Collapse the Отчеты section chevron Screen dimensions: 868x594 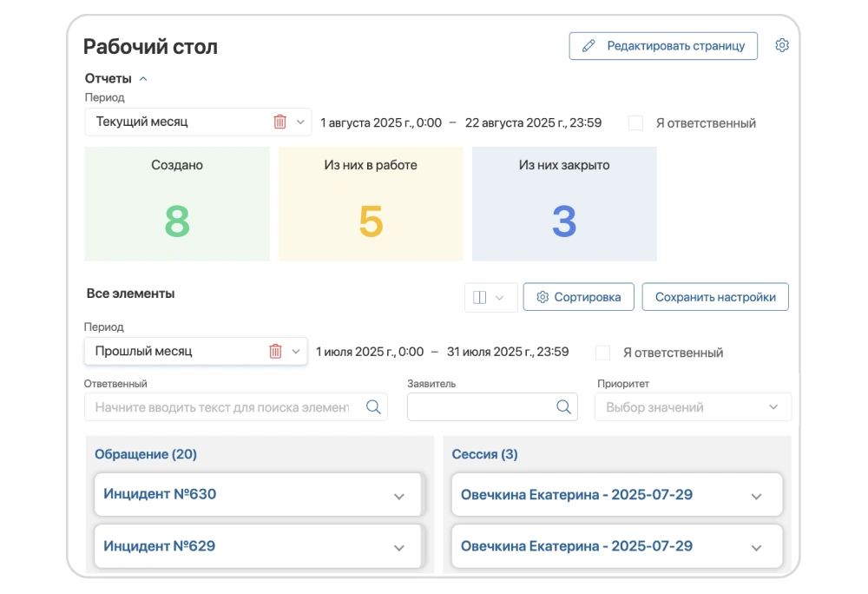click(x=143, y=79)
